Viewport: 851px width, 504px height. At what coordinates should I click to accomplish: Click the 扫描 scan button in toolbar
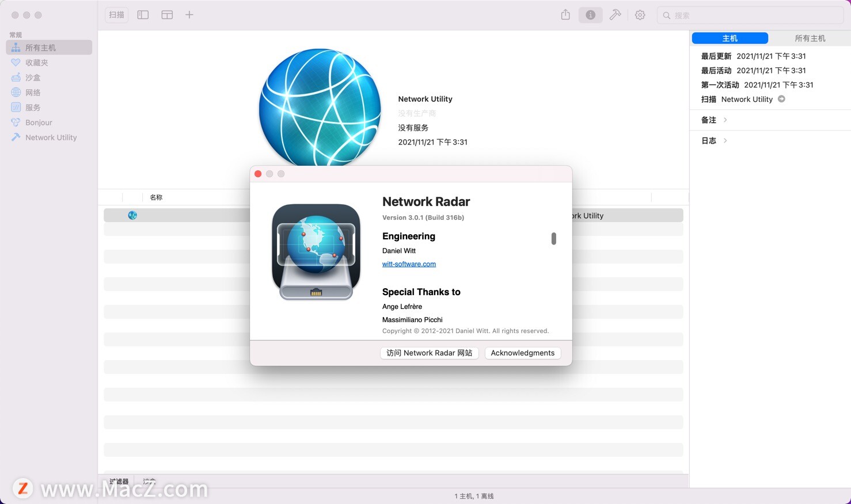tap(117, 15)
